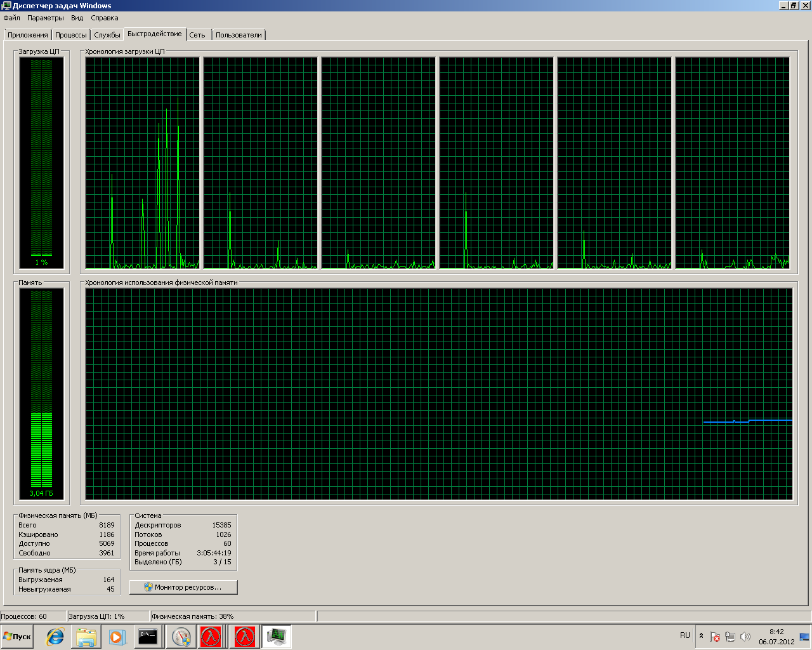Open the Вид menu
Viewport: 812px width, 650px height.
(x=77, y=18)
